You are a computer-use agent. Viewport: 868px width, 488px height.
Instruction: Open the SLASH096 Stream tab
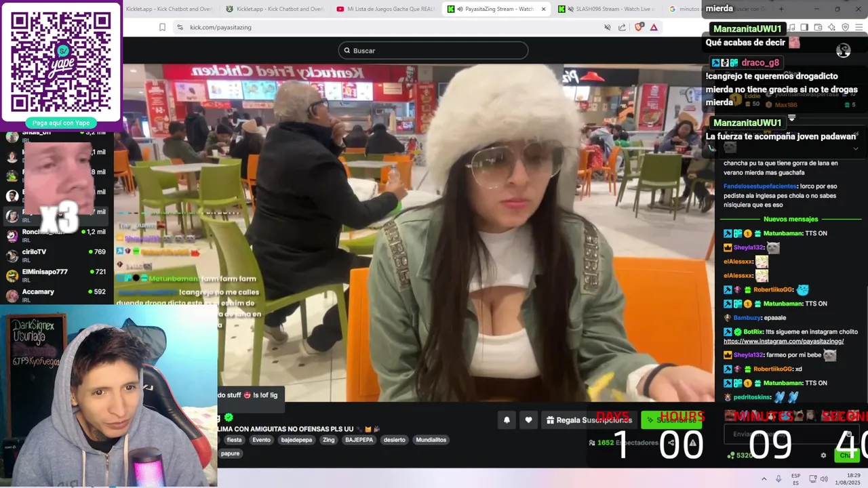click(x=606, y=9)
